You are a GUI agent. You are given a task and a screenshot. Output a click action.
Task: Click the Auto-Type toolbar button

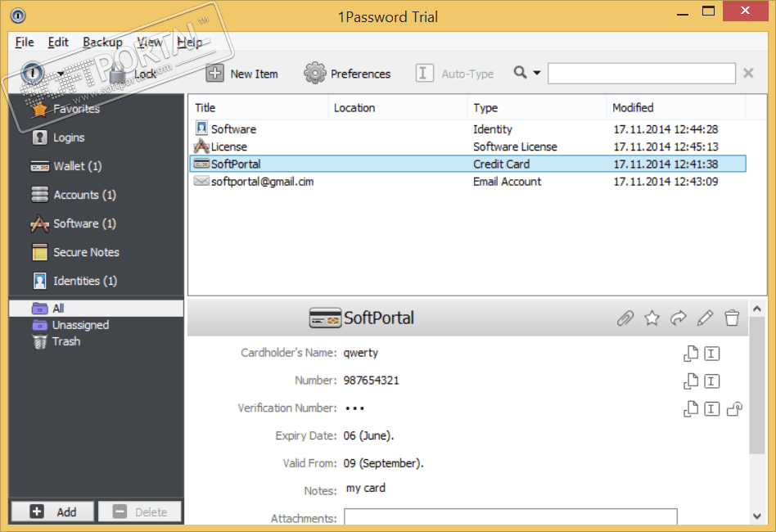[x=454, y=74]
